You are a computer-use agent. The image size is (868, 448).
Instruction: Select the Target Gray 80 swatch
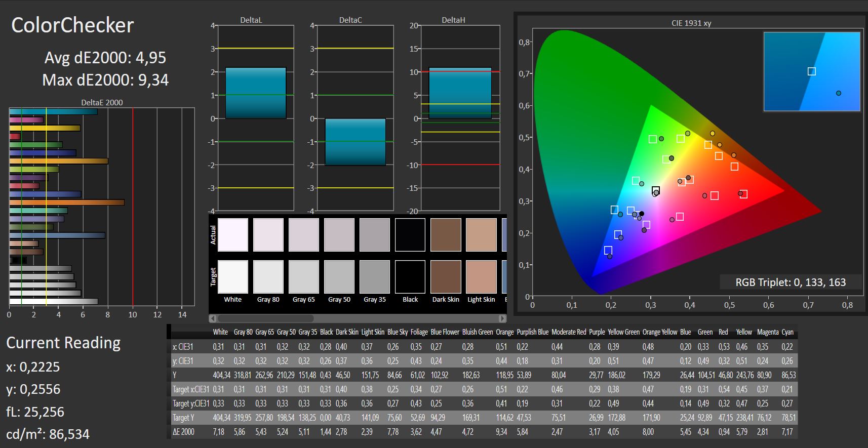click(x=268, y=277)
